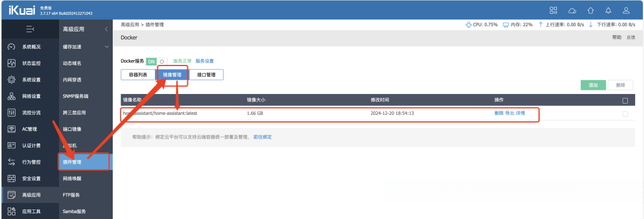Click 详情 link in home-assistant row
The height and width of the screenshot is (219, 644).
tap(521, 113)
